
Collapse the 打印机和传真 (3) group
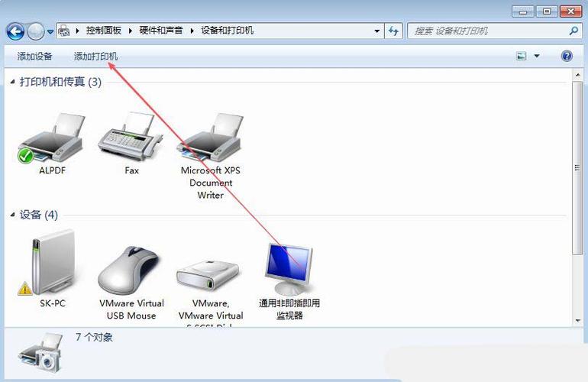12,82
